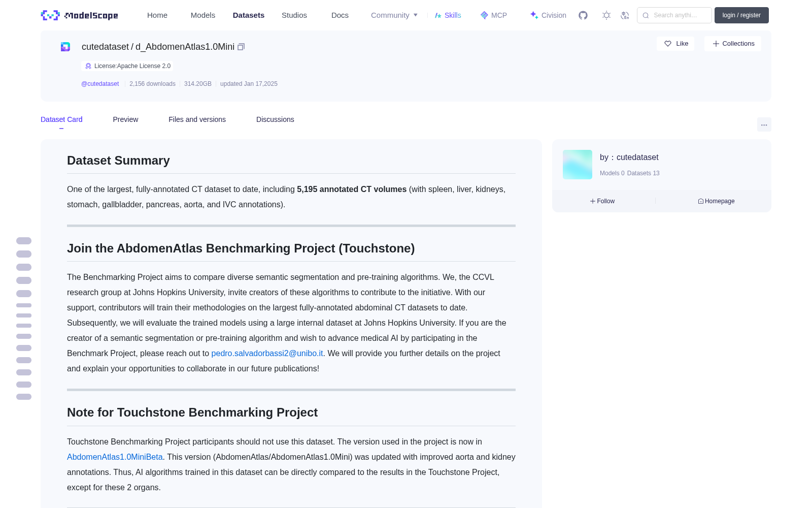Visit the author's Homepage

click(716, 201)
